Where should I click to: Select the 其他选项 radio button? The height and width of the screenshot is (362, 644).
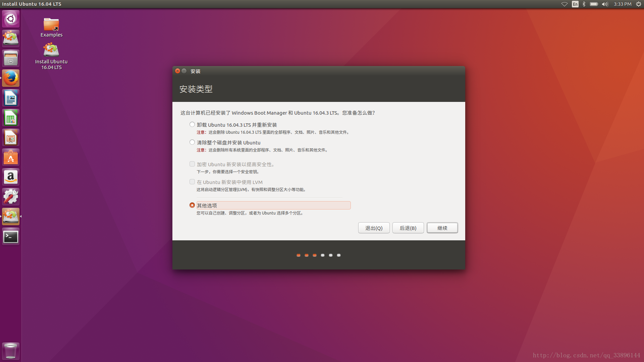click(x=192, y=205)
